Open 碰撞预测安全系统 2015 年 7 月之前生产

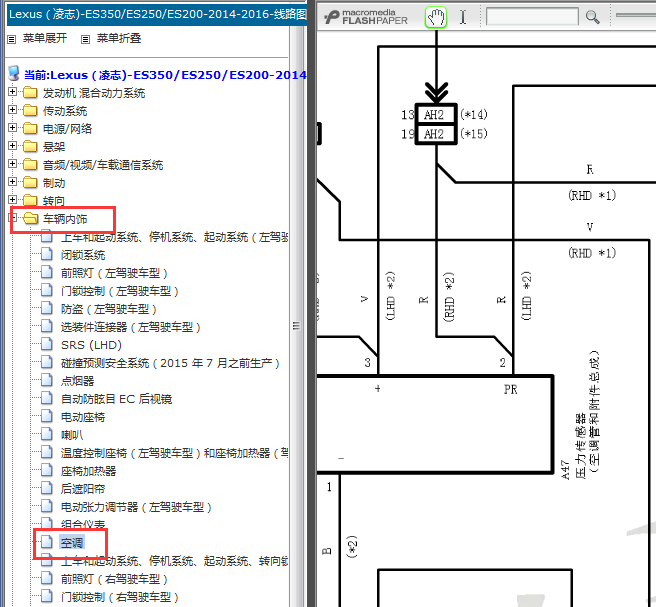(x=170, y=363)
